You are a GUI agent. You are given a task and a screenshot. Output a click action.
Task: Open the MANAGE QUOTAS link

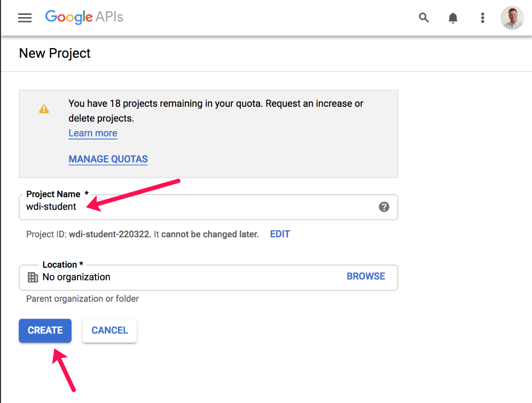[108, 159]
